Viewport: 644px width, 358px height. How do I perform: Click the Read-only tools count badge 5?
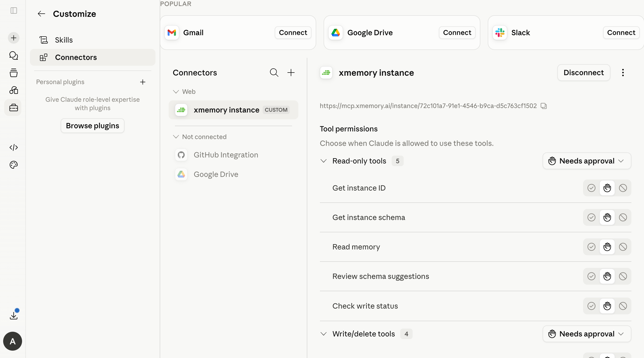coord(397,161)
